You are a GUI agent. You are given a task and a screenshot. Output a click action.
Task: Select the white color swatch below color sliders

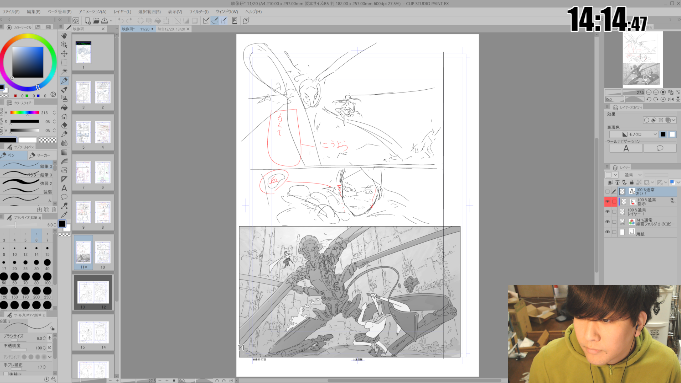[x=28, y=140]
